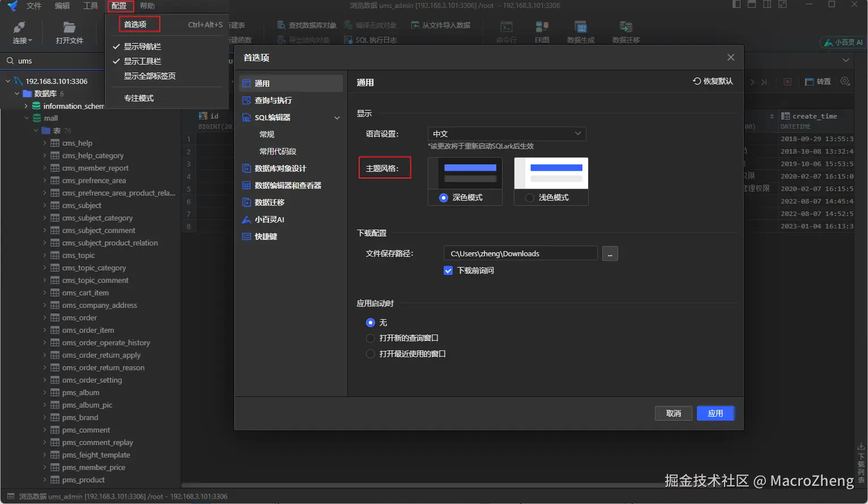This screenshot has width=868, height=504.
Task: Open the 帮助 menu
Action: (x=147, y=6)
